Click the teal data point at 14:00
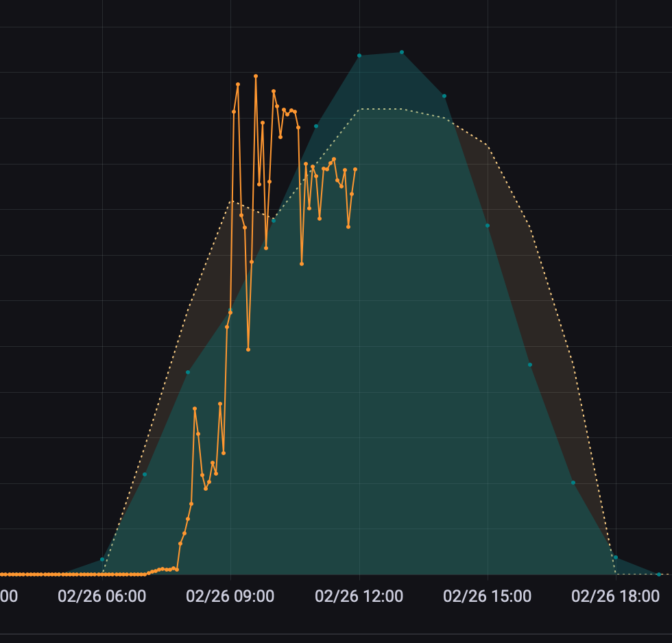Screen dimensions: 672x643 pos(444,96)
